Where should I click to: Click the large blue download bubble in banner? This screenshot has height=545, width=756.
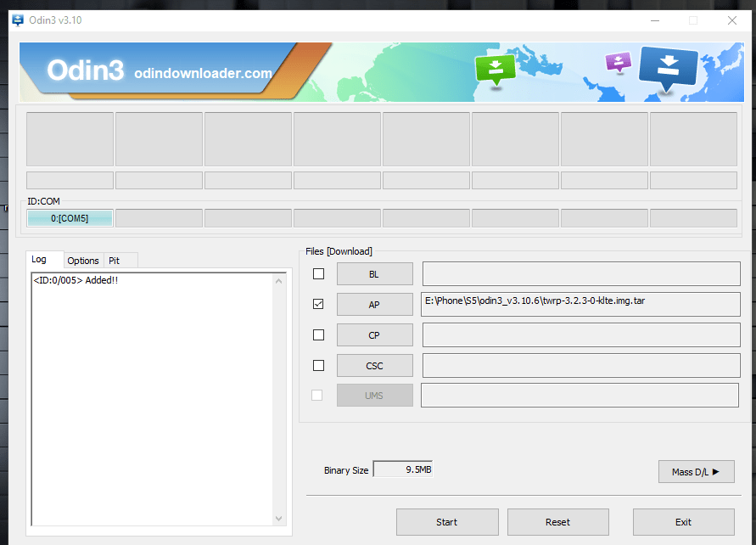pos(669,69)
